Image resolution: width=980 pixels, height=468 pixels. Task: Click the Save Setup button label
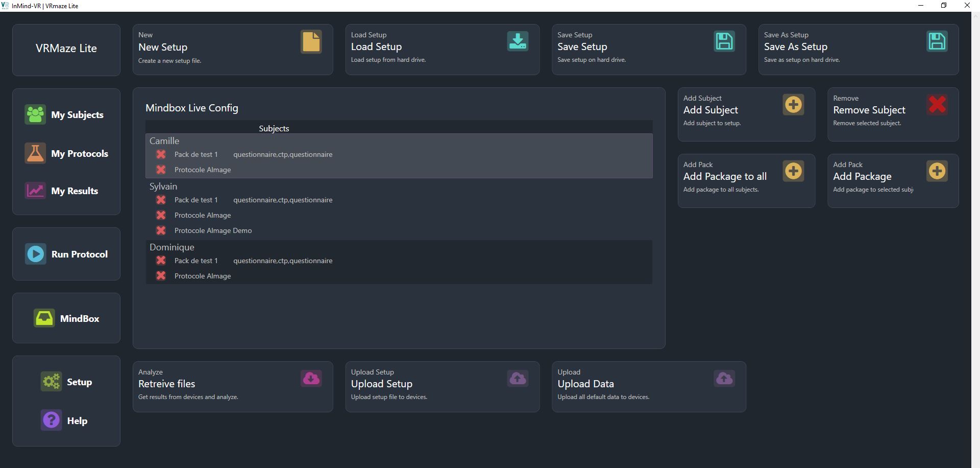(x=582, y=46)
